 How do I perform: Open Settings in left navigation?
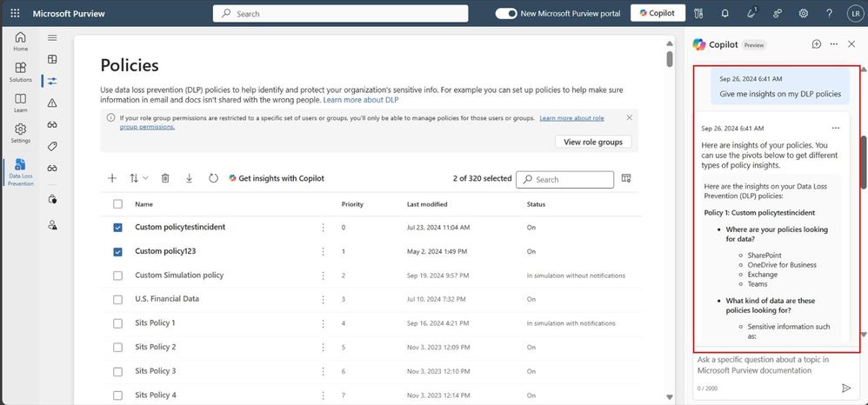tap(21, 133)
